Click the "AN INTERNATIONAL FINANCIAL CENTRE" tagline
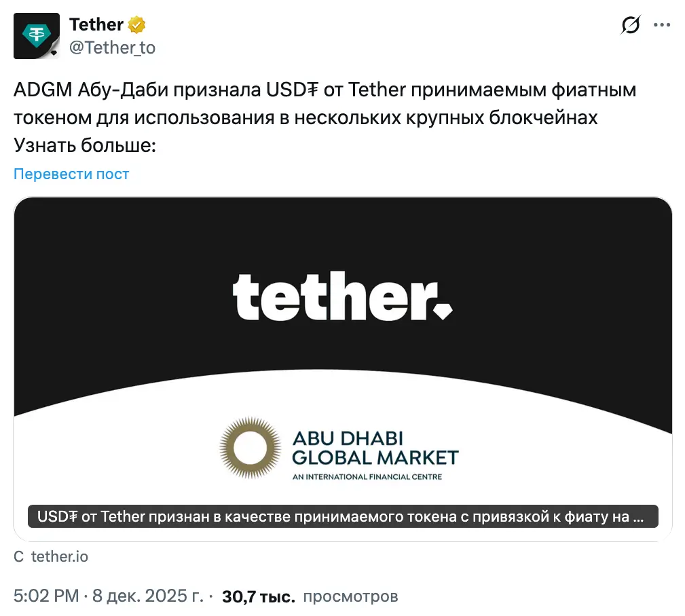The height and width of the screenshot is (616, 685). click(x=367, y=477)
